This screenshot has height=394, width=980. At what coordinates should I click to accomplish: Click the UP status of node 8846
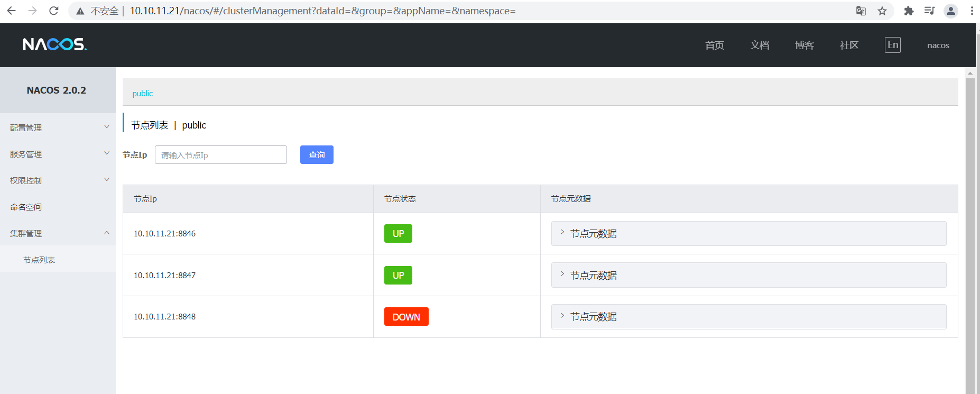(398, 234)
